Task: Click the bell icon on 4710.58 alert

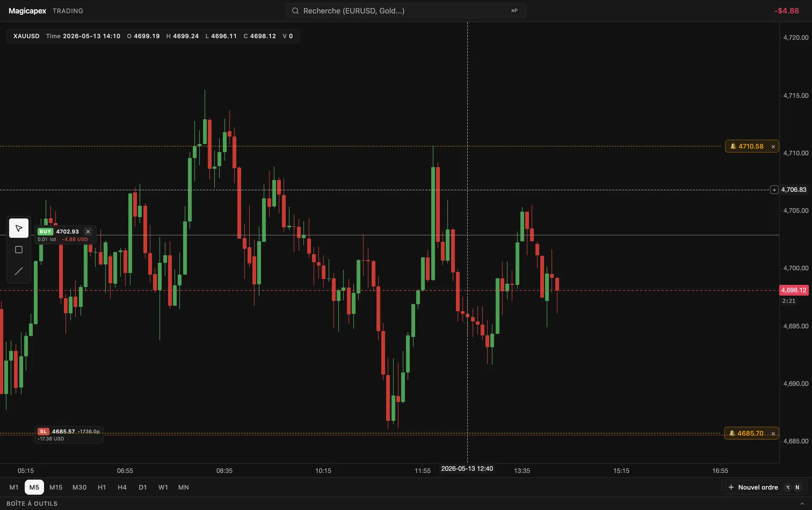Action: coord(733,146)
